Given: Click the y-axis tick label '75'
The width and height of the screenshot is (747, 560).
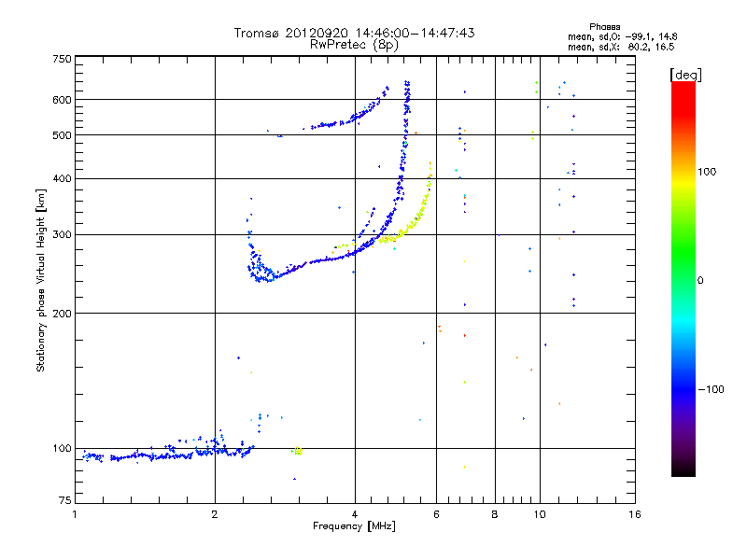Looking at the screenshot, I should point(65,500).
